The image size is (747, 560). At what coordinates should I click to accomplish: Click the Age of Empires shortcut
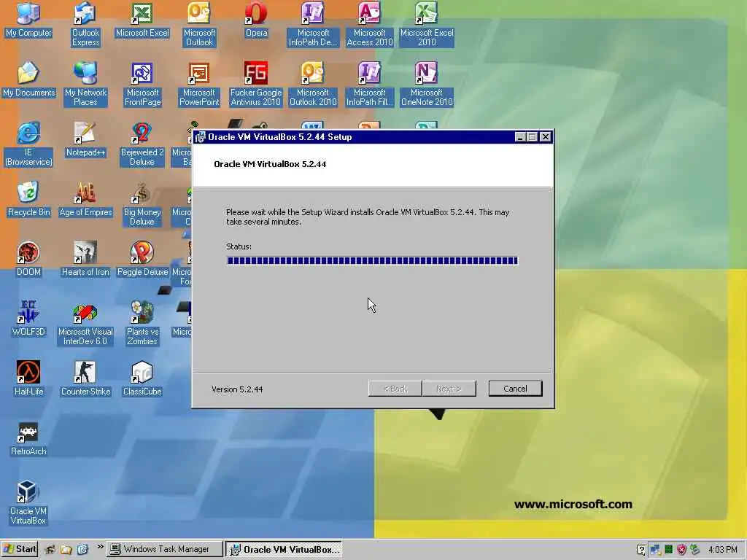coord(85,199)
